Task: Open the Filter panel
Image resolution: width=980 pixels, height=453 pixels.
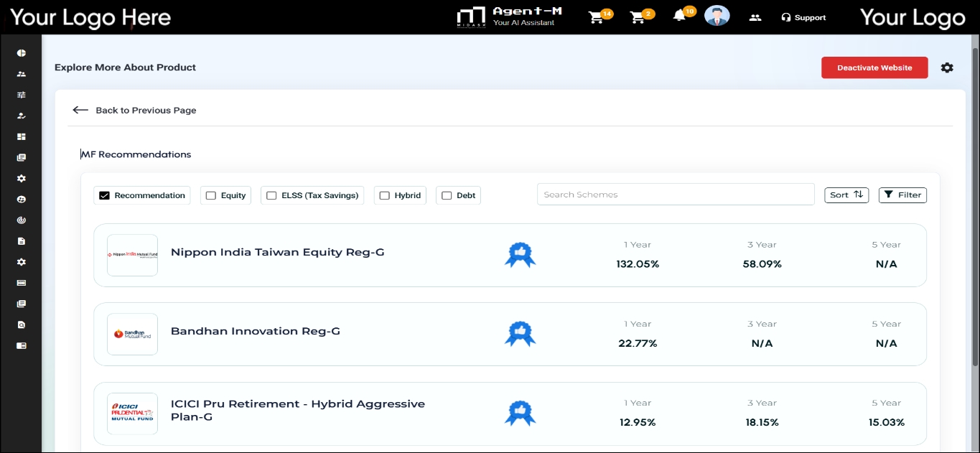Action: click(x=902, y=195)
